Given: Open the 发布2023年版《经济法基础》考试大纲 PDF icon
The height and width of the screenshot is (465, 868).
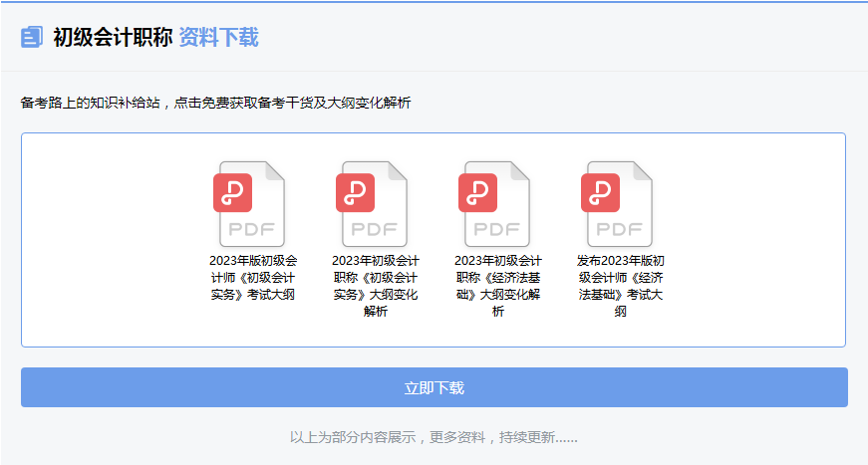Looking at the screenshot, I should [x=617, y=204].
